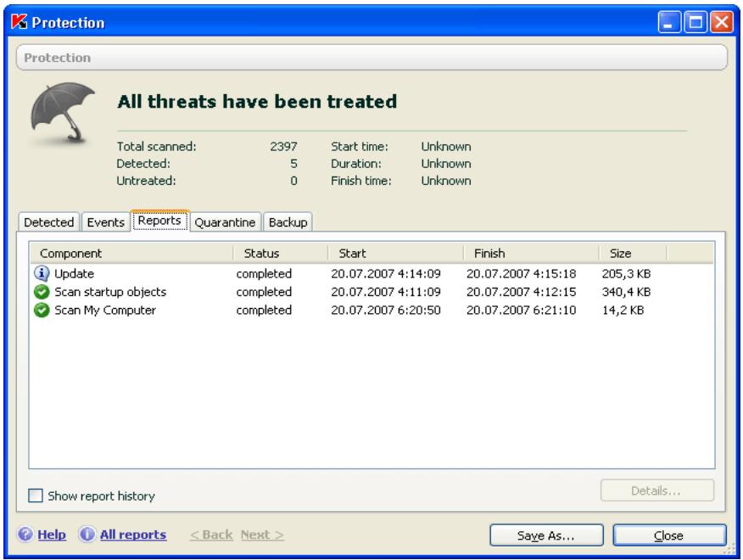Select the Update report row
This screenshot has width=743, height=560.
372,273
